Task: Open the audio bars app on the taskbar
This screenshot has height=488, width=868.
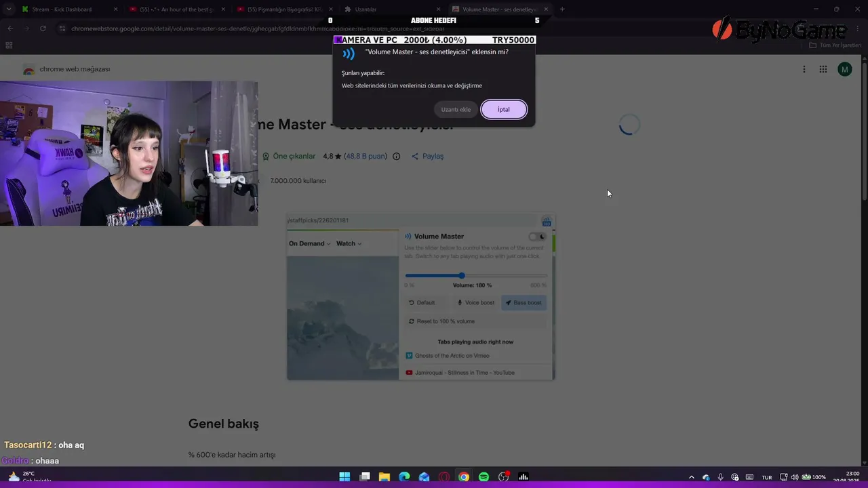Action: coord(524,477)
